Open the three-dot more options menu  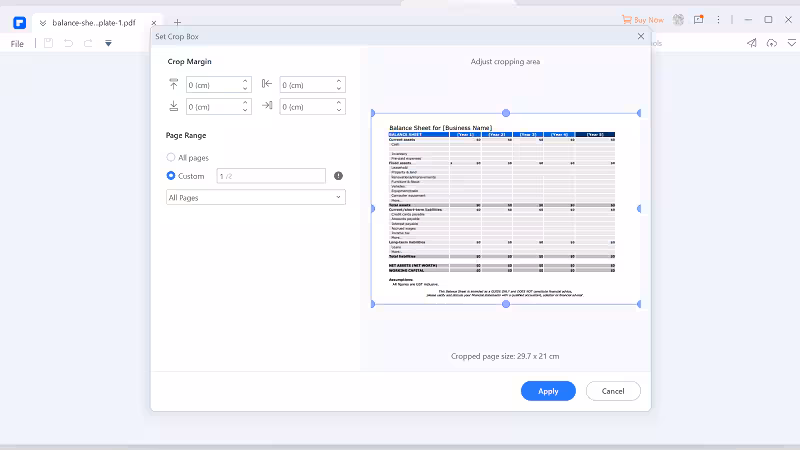718,20
